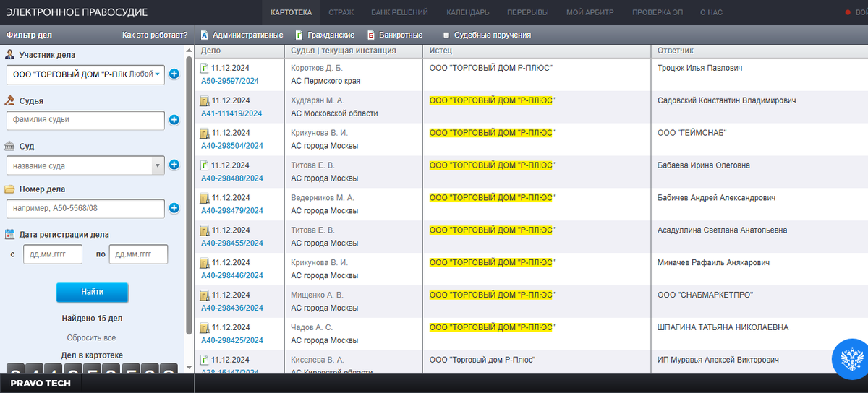
Task: Expand the court name dropdown arrow
Action: (x=158, y=165)
